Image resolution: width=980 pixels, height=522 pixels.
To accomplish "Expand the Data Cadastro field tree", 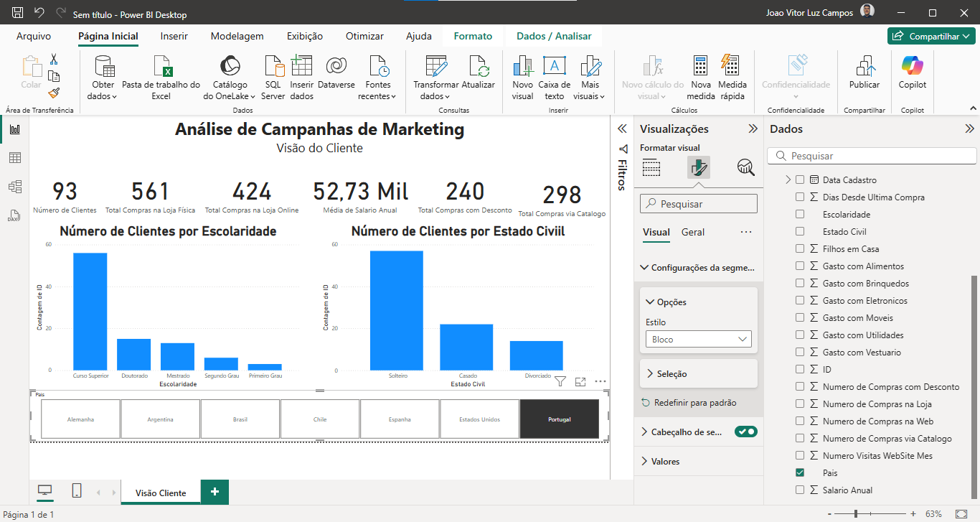I will click(788, 180).
